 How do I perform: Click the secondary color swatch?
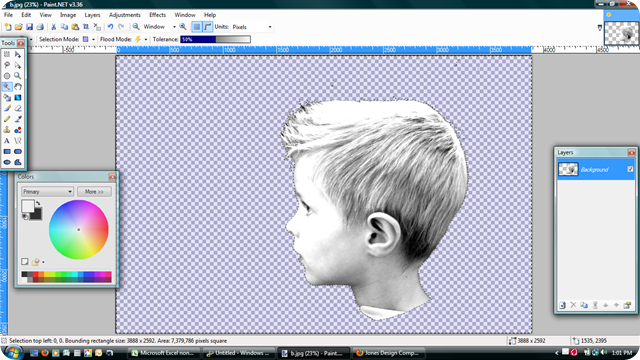tap(37, 215)
